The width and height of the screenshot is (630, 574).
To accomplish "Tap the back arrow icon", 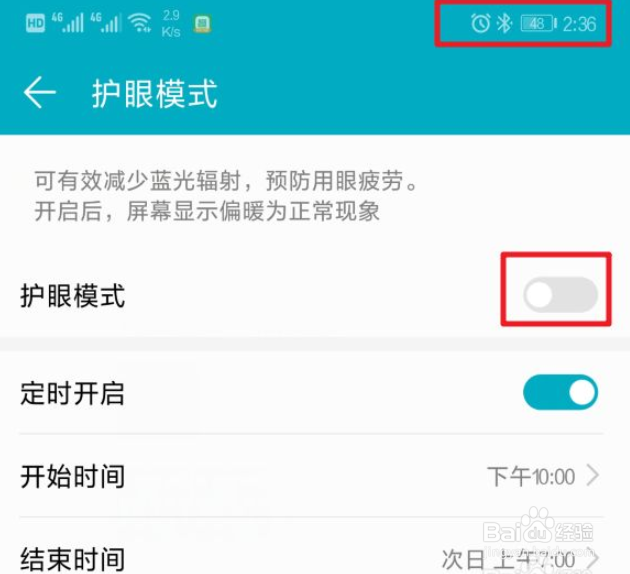I will click(39, 92).
